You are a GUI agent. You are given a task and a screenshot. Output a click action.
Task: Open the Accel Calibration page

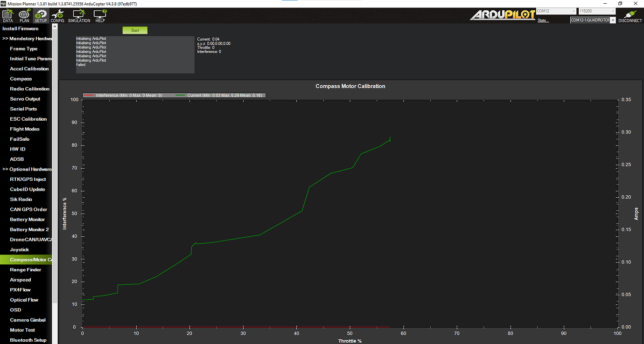(x=29, y=69)
